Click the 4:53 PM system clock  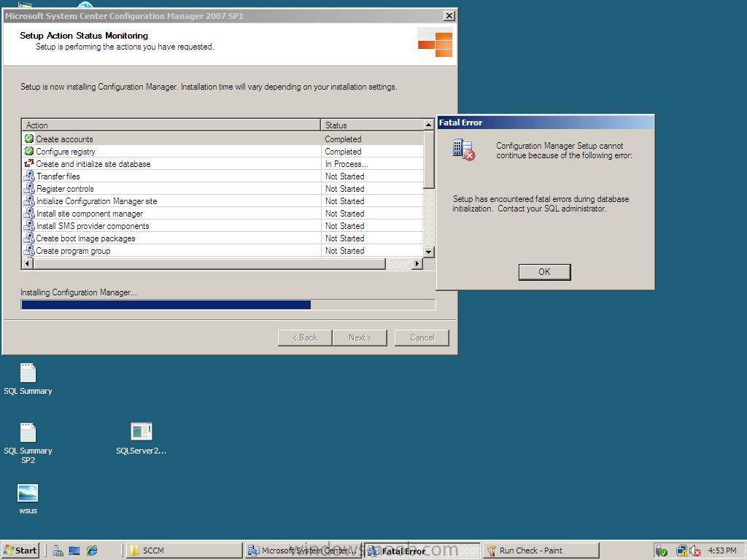[x=722, y=551]
